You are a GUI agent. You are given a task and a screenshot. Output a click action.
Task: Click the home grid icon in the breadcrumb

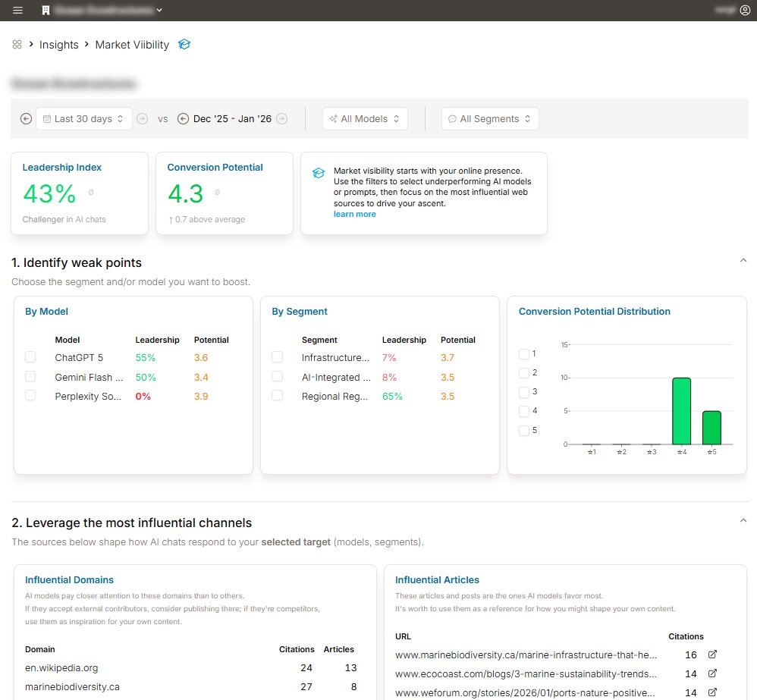(17, 45)
